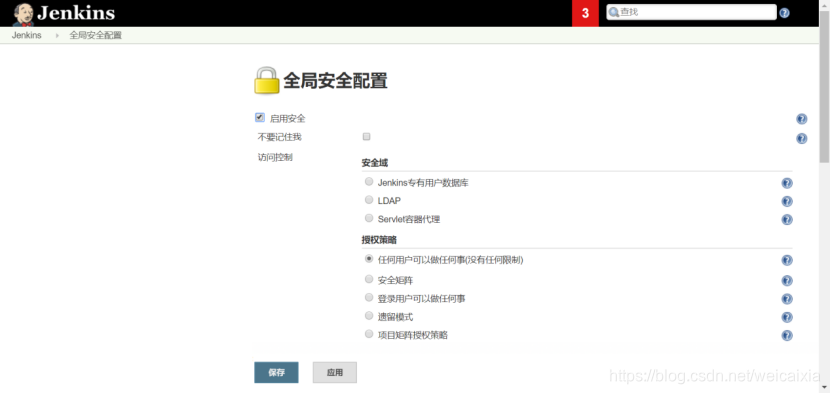Click the 保存 save button

(x=276, y=372)
